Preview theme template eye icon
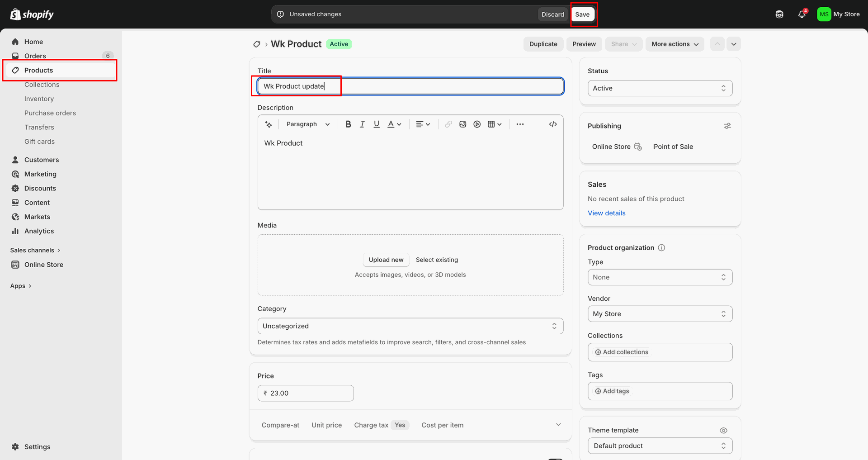868x460 pixels. [x=723, y=431]
